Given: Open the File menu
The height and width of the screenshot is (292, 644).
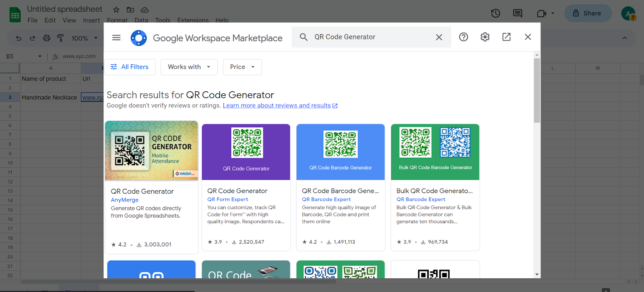Looking at the screenshot, I should point(33,20).
